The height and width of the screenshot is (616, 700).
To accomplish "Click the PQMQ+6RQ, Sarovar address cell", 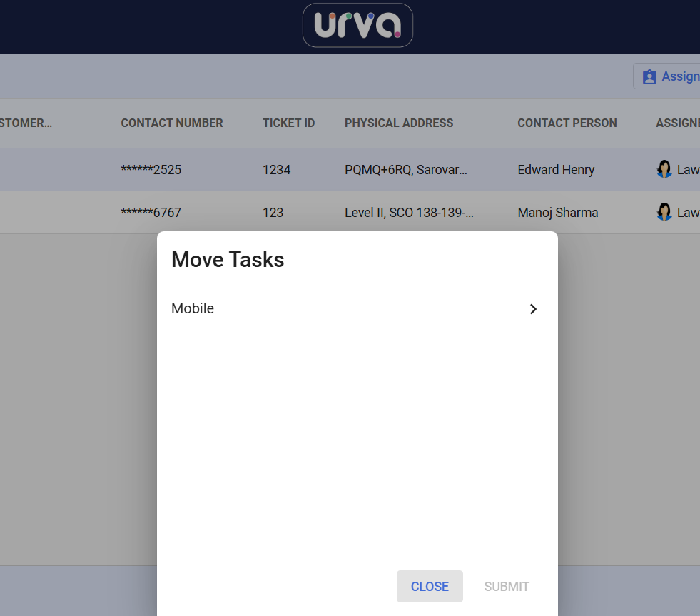I will pyautogui.click(x=405, y=170).
